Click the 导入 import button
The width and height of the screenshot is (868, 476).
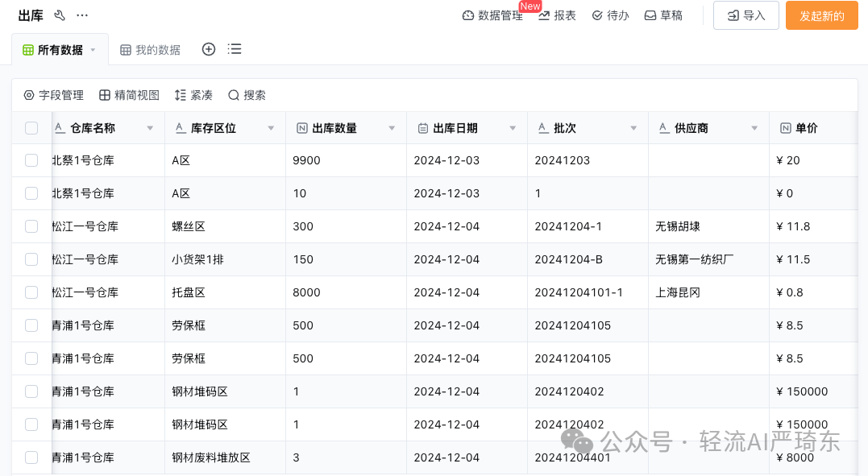pyautogui.click(x=745, y=14)
